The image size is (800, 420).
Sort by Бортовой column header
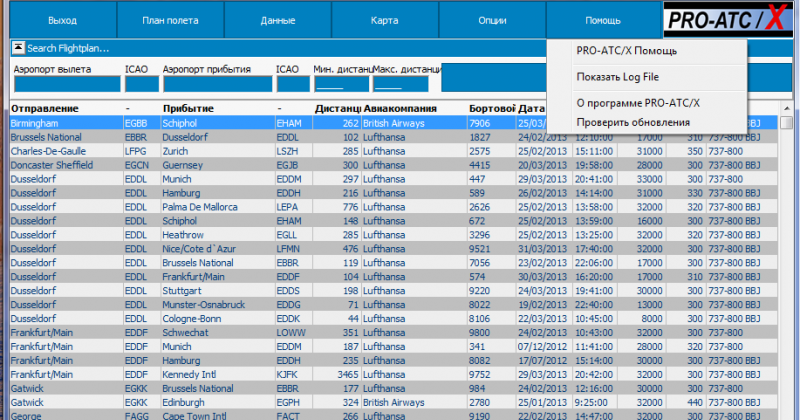(492, 108)
